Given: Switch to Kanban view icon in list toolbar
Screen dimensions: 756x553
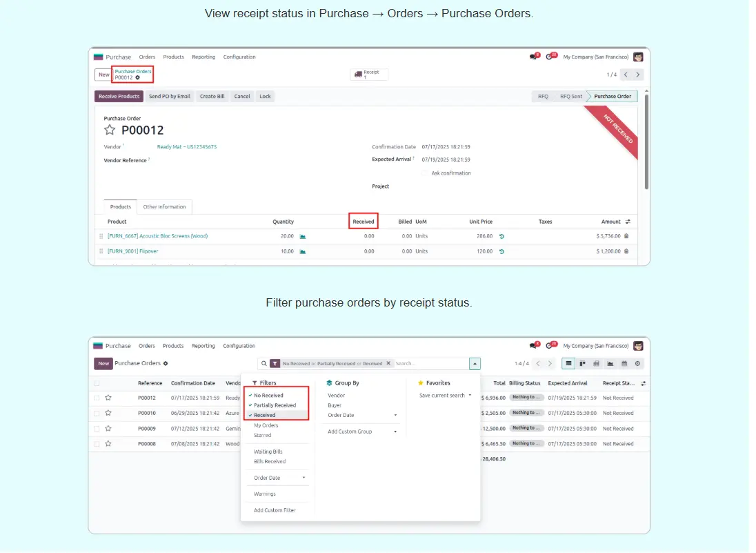Looking at the screenshot, I should pyautogui.click(x=582, y=363).
